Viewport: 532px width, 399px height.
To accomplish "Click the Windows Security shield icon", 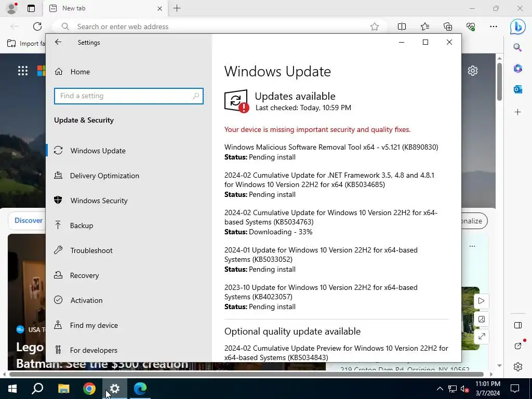I will [x=58, y=200].
